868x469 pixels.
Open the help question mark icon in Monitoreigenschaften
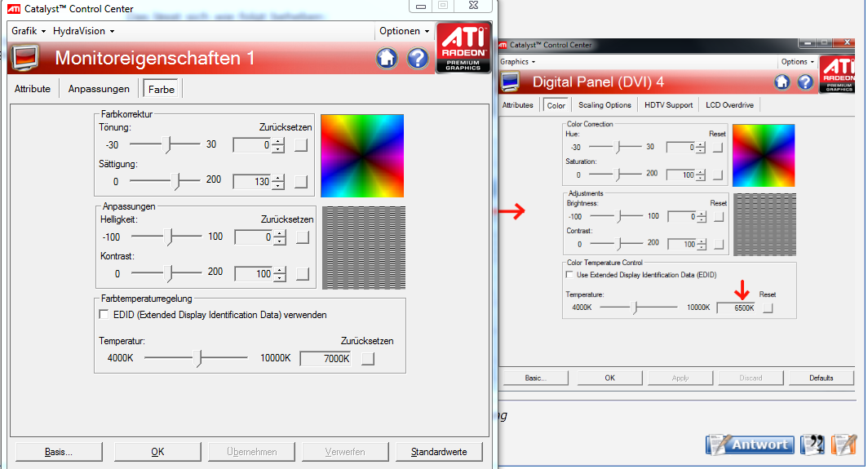[418, 58]
